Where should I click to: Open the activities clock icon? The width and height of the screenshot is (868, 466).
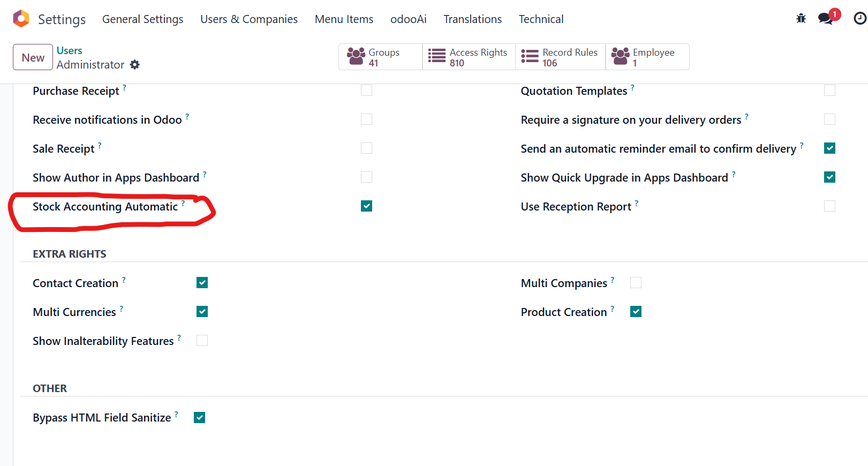coord(859,19)
